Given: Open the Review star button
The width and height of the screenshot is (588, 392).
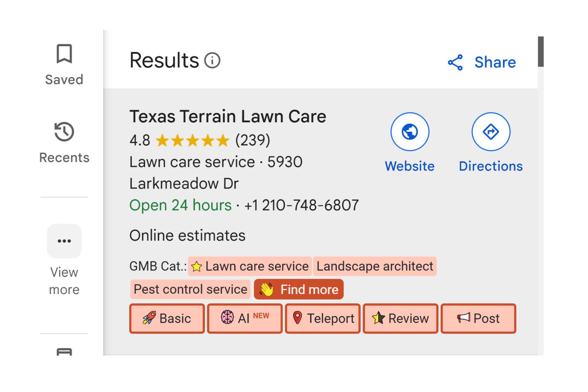Looking at the screenshot, I should [400, 318].
